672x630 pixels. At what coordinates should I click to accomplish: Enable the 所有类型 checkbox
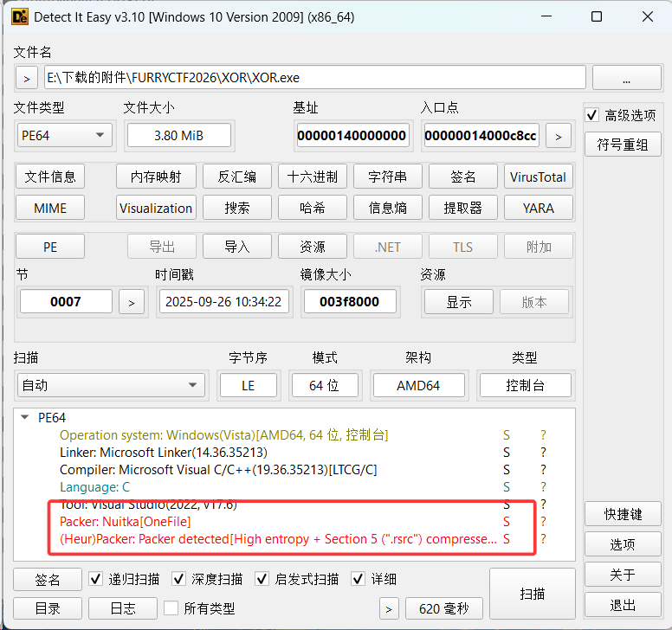(x=171, y=608)
